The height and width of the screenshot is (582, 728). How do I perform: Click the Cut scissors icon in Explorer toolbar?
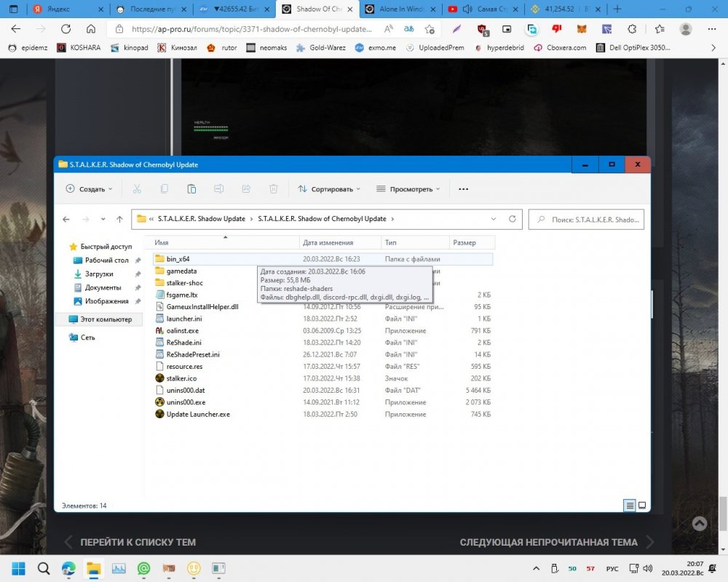[137, 189]
